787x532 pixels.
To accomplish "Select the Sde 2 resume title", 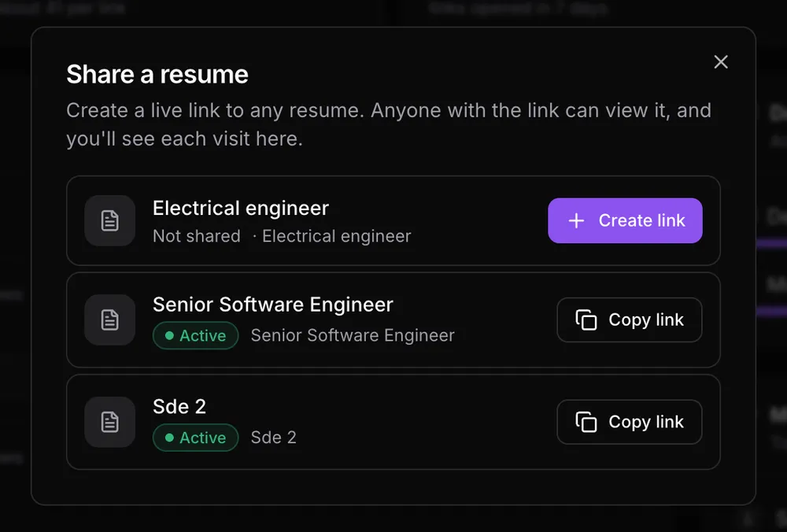I will coord(179,407).
